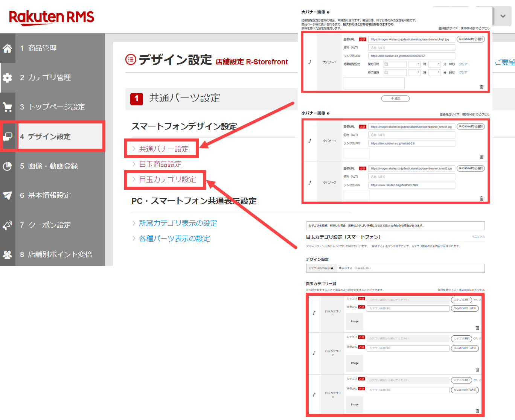Image resolution: width=515 pixels, height=420 pixels.
Task: Delete the 大バナー1 entry with trash icon
Action: coord(481,87)
